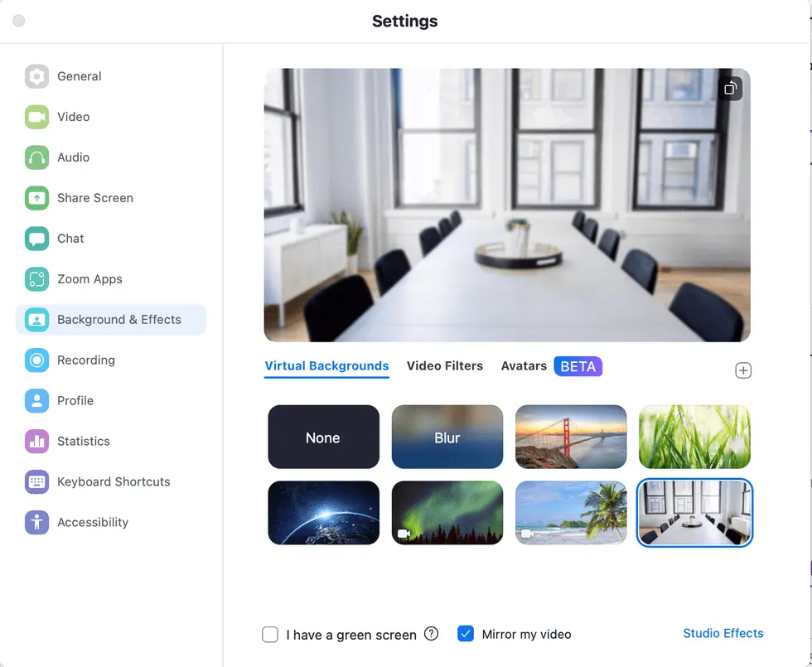Click the green screen help question mark
The height and width of the screenshot is (667, 812).
pyautogui.click(x=432, y=633)
